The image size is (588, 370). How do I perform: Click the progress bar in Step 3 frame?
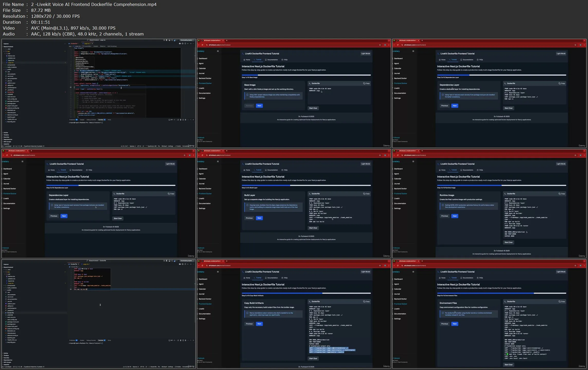pos(306,185)
